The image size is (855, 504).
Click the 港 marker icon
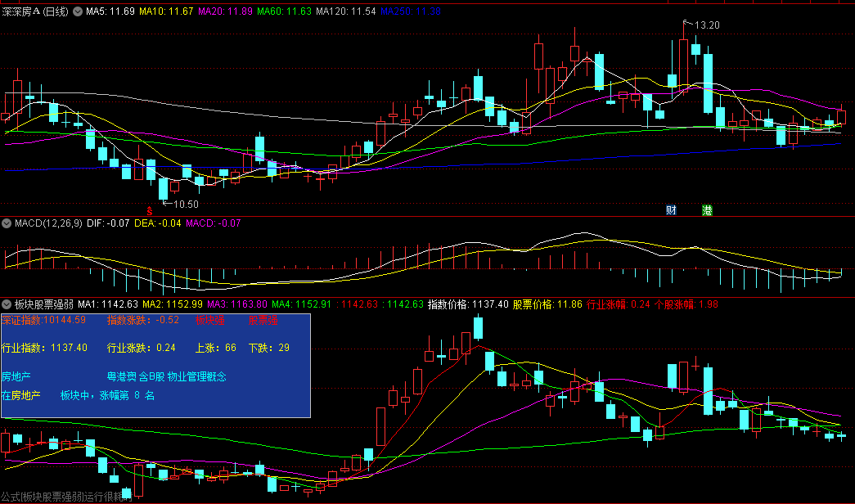(707, 210)
